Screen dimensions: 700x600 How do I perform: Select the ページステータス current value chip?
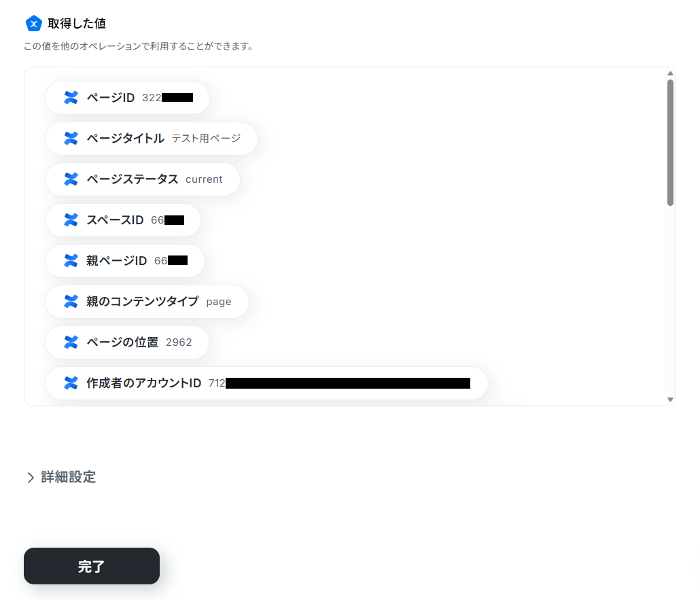tap(143, 179)
